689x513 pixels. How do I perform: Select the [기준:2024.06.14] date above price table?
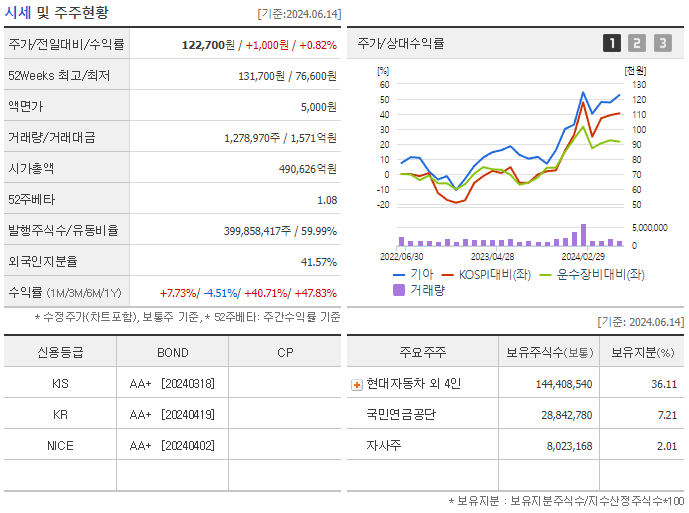click(x=299, y=14)
